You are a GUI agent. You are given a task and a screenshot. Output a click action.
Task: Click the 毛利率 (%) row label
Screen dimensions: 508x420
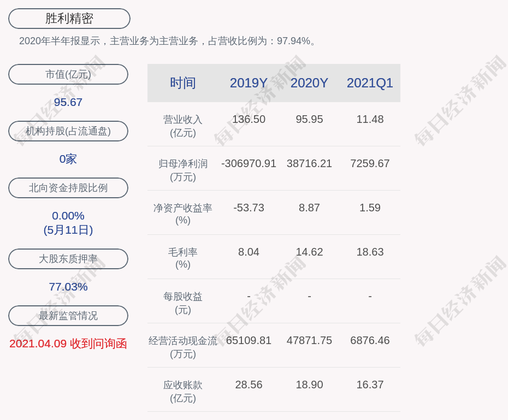183,258
